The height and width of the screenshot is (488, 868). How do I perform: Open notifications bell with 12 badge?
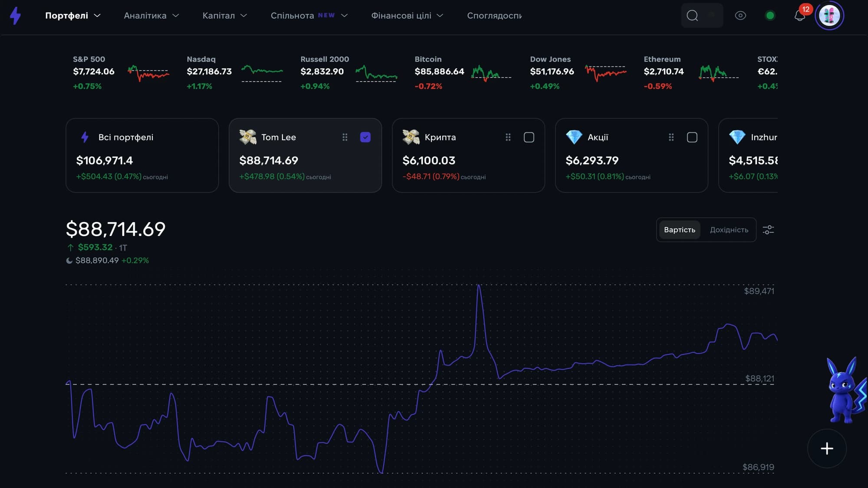pyautogui.click(x=800, y=16)
